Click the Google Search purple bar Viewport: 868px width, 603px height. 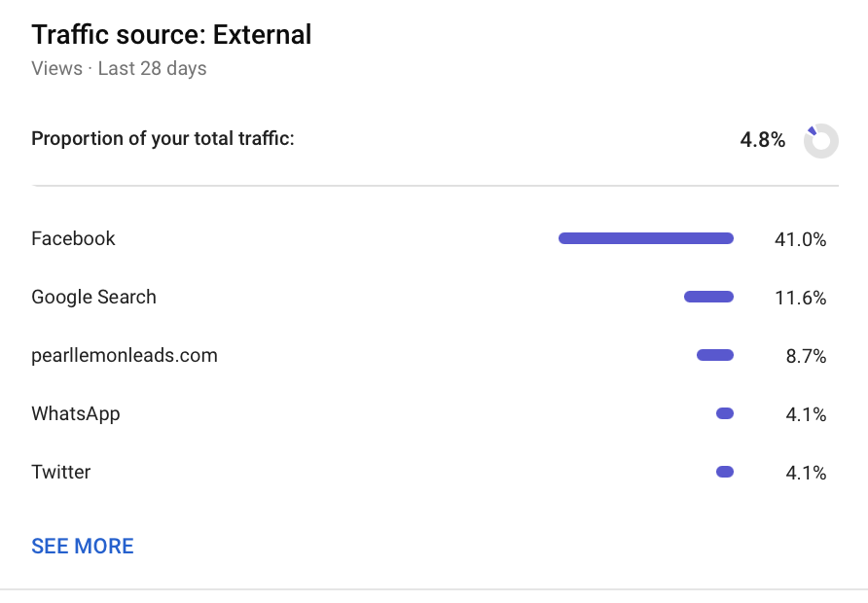[709, 297]
